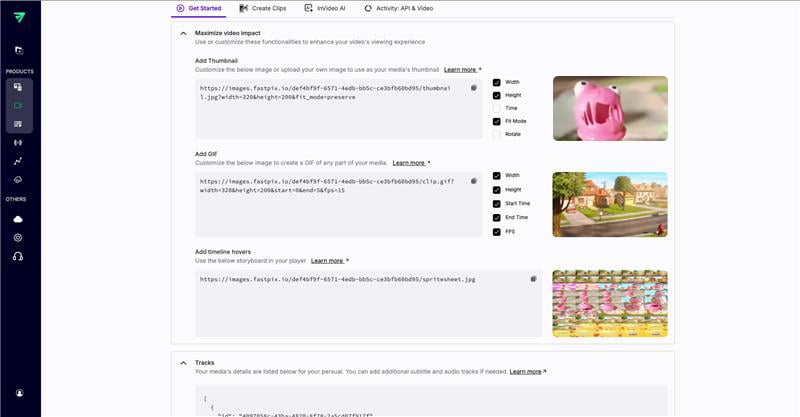Toggle the Start Time checkbox
Image resolution: width=800 pixels, height=417 pixels.
coord(496,204)
